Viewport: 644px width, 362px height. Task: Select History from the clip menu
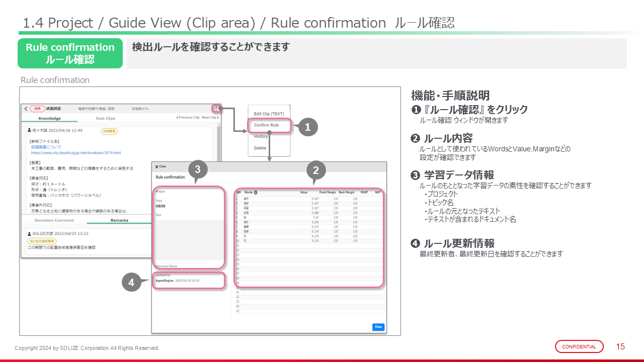(x=261, y=136)
